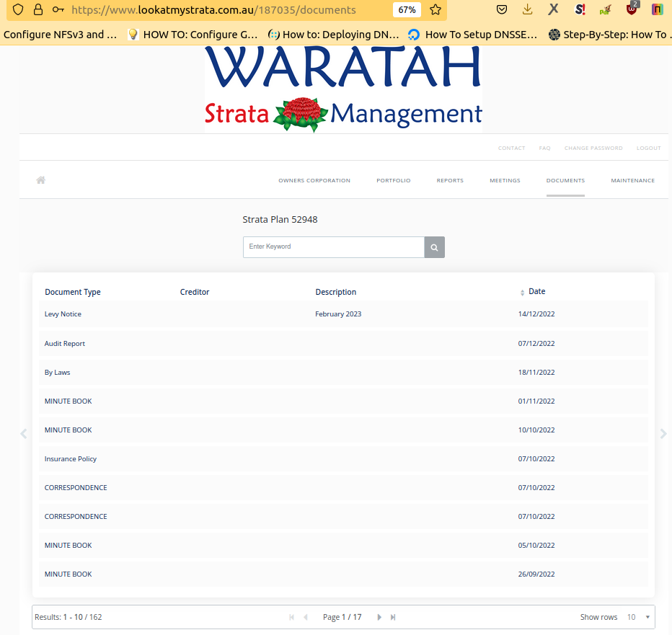
Task: Open the Show rows dropdown
Action: point(638,618)
